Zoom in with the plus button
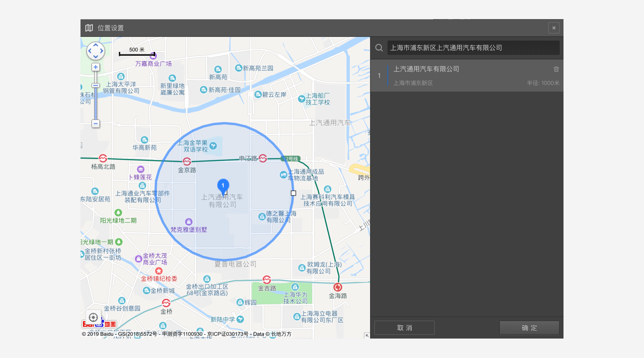This screenshot has height=358, width=644. [x=96, y=67]
